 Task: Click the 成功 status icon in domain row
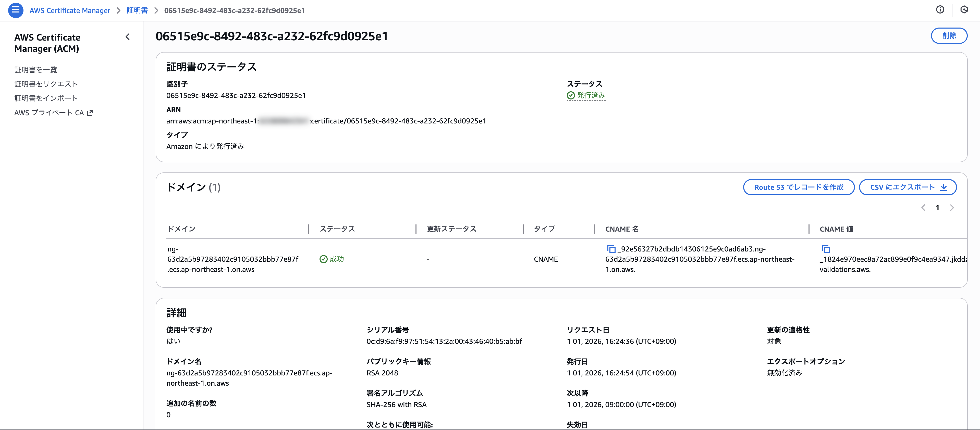[323, 259]
